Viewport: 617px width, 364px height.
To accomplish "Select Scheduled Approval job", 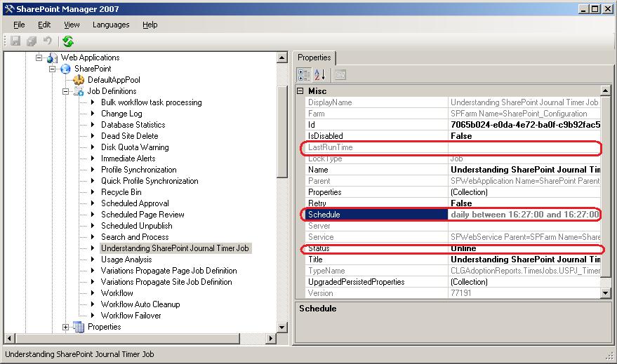I will (135, 203).
